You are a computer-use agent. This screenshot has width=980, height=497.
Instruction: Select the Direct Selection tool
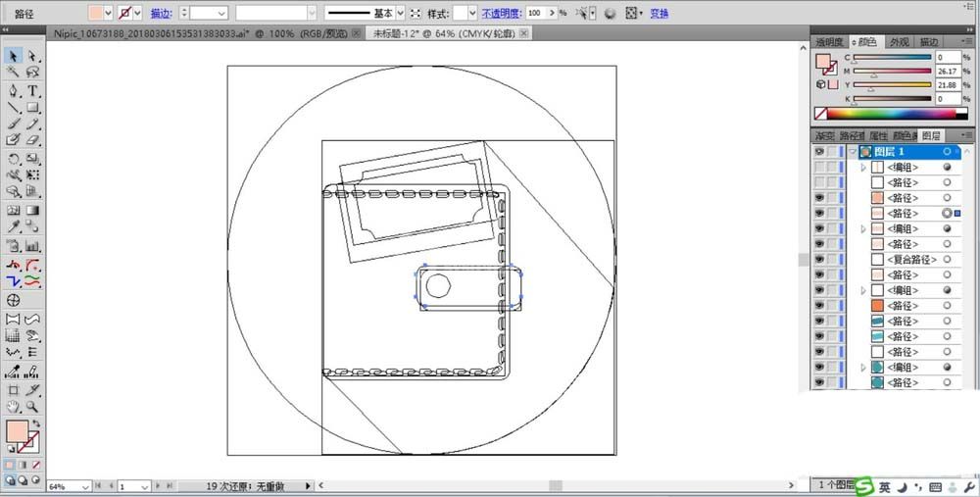point(32,56)
